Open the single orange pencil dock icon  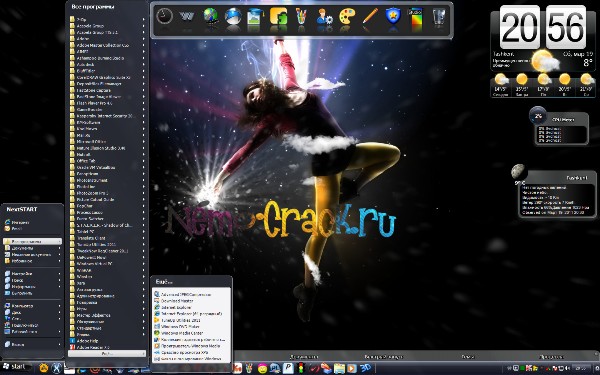coord(370,16)
